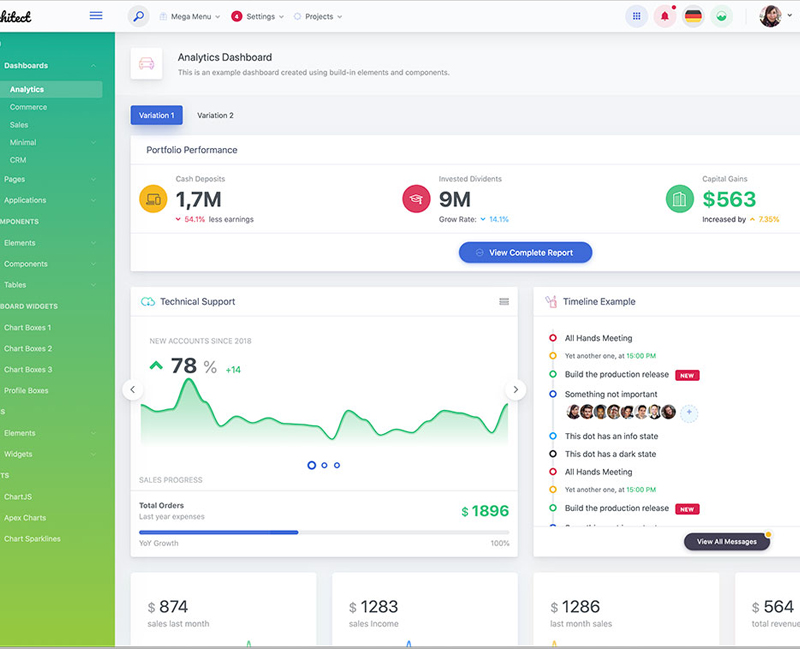
Task: Select the first carousel dot indicator
Action: pos(312,465)
